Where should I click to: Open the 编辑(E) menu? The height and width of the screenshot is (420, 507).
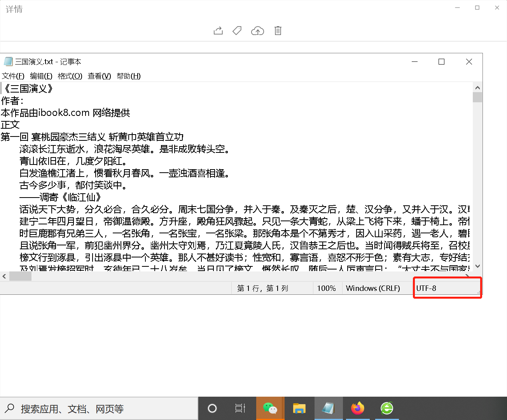[41, 76]
